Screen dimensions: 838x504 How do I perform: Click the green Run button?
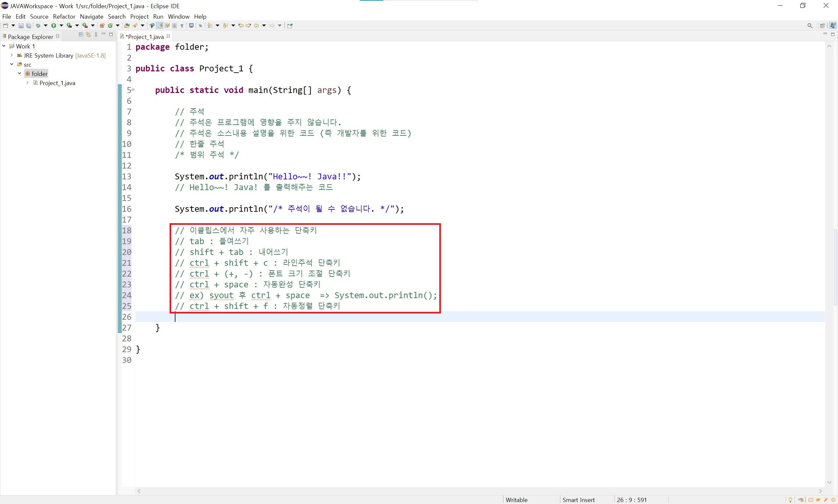tap(54, 26)
